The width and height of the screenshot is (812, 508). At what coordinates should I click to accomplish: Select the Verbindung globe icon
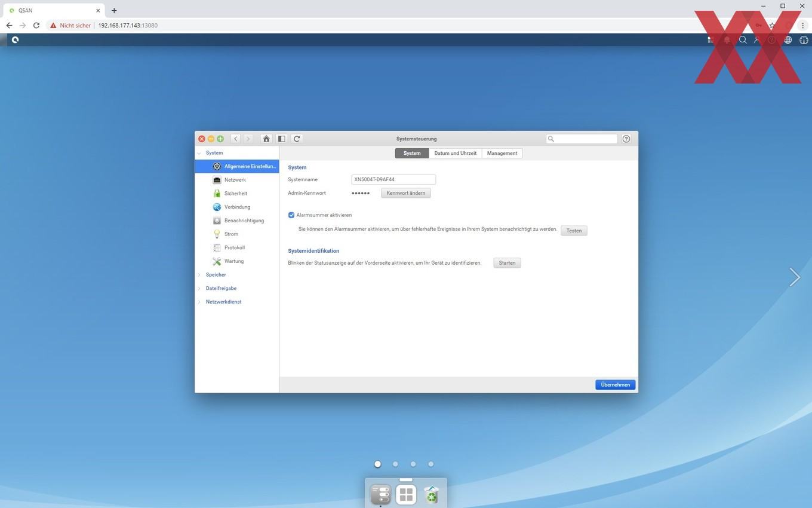tap(217, 207)
